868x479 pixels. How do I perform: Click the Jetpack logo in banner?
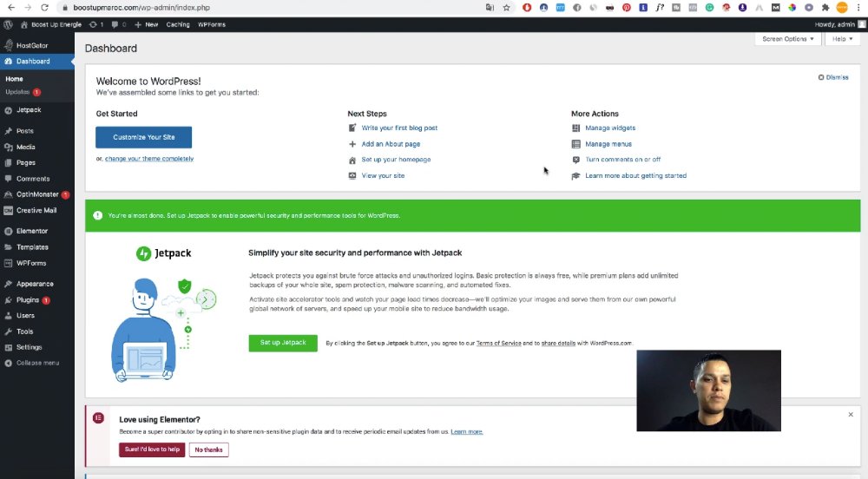[x=164, y=253]
